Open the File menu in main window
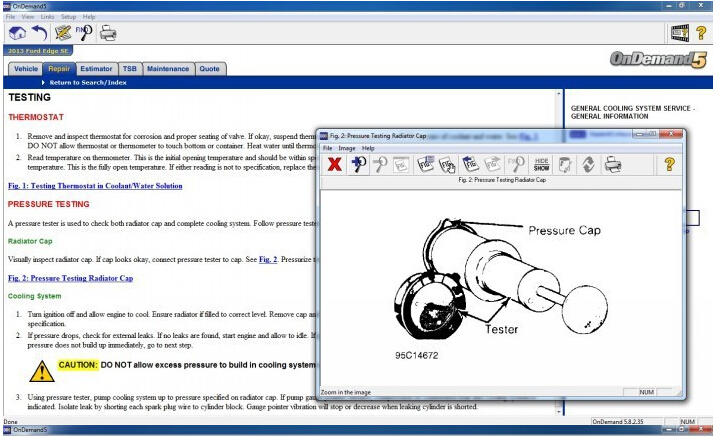This screenshot has height=436, width=715. coord(10,16)
